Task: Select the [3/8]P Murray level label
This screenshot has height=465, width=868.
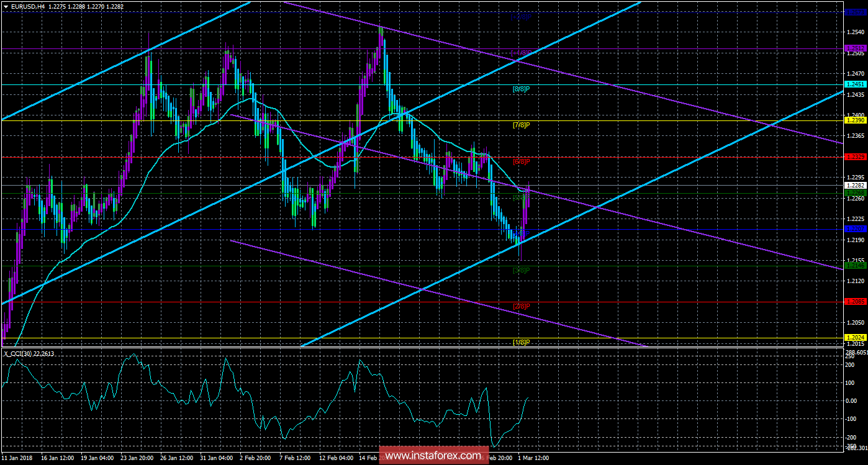Action: (520, 270)
